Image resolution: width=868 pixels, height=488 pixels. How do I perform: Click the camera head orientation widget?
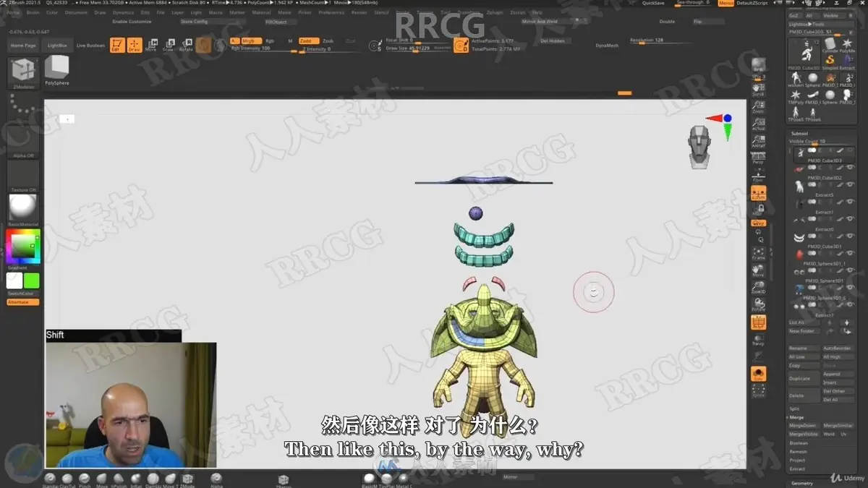(x=698, y=147)
